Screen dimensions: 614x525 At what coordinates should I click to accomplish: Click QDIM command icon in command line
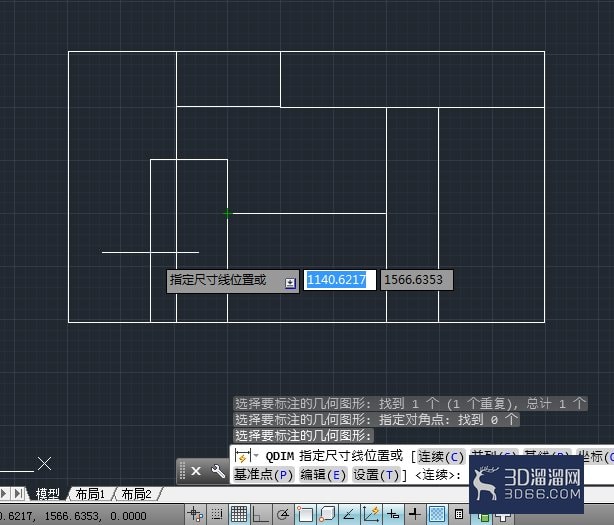tap(242, 456)
